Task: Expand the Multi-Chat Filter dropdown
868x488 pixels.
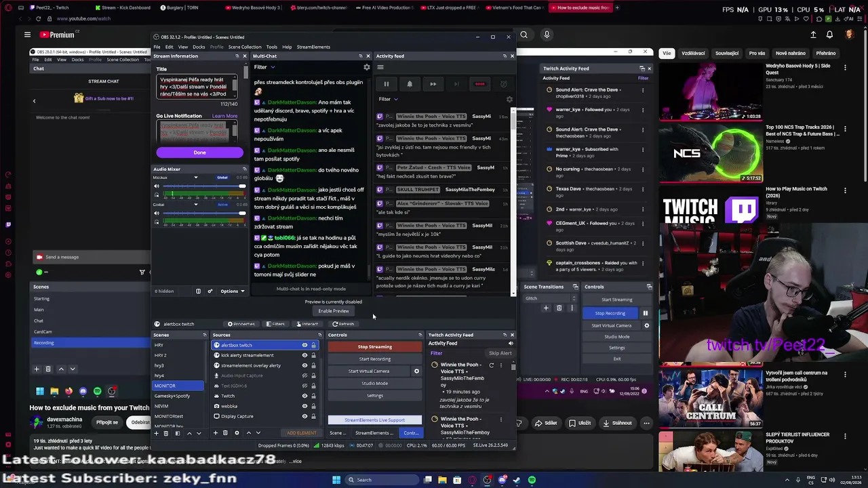Action: click(264, 67)
